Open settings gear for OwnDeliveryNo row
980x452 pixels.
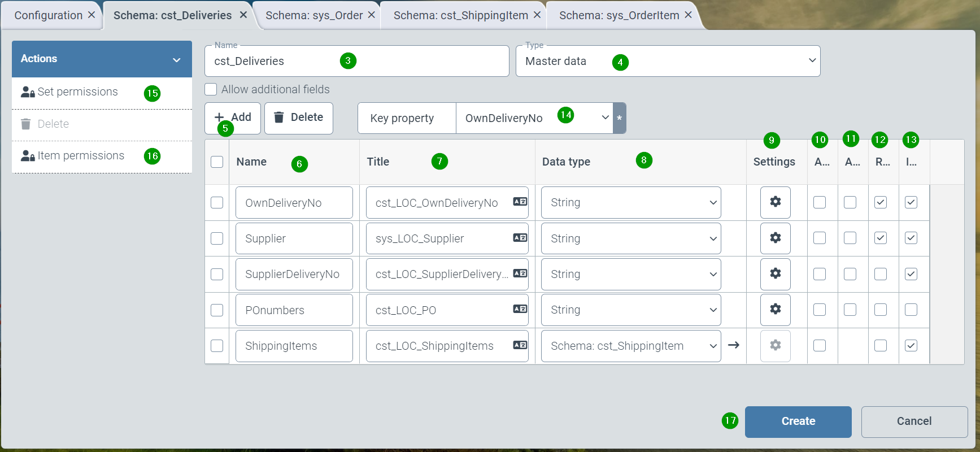pyautogui.click(x=775, y=202)
